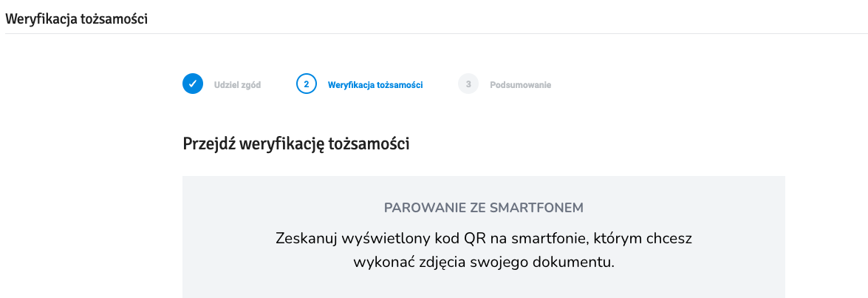Select the PAROWANIE ZE SMARTFONEM header
The image size is (868, 298).
point(484,209)
